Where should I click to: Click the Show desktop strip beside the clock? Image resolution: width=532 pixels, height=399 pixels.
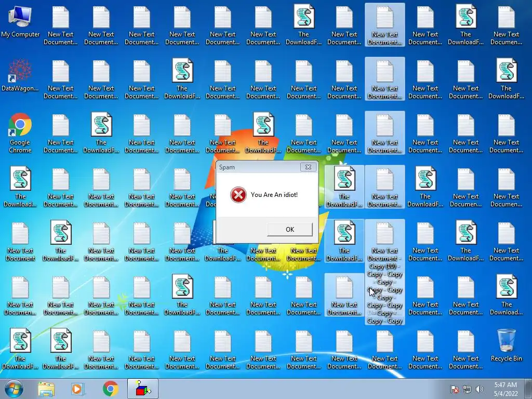point(529,389)
